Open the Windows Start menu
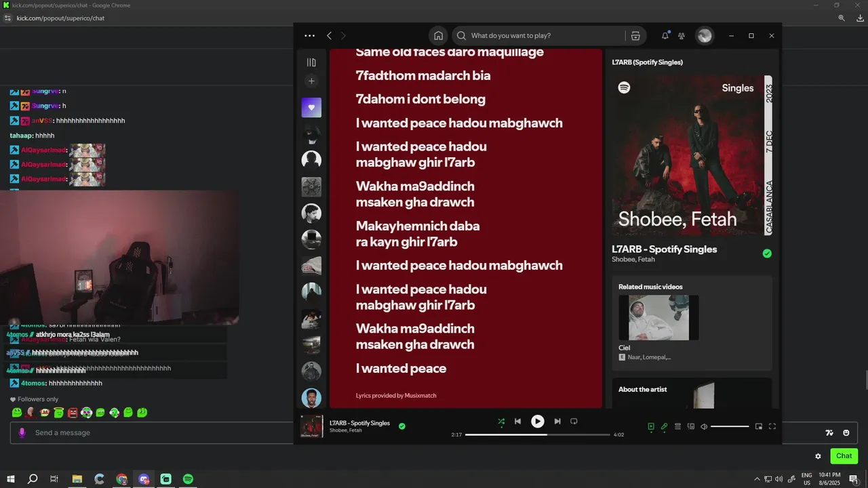 click(x=11, y=479)
